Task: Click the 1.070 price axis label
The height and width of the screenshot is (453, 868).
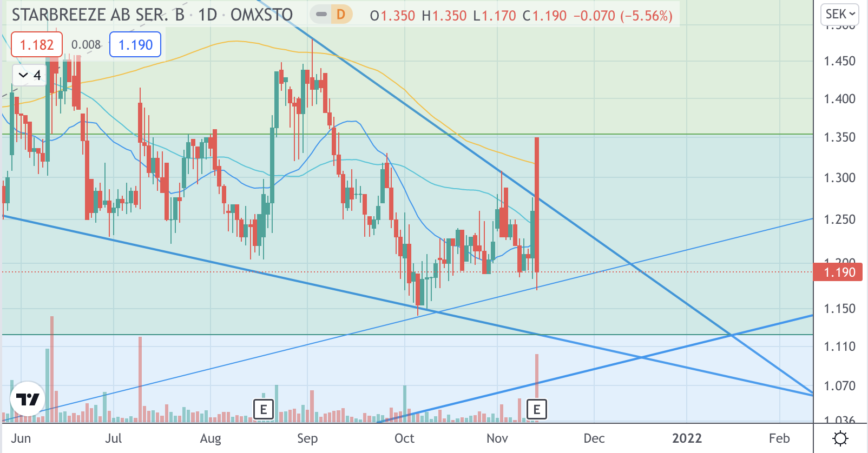Action: (839, 386)
